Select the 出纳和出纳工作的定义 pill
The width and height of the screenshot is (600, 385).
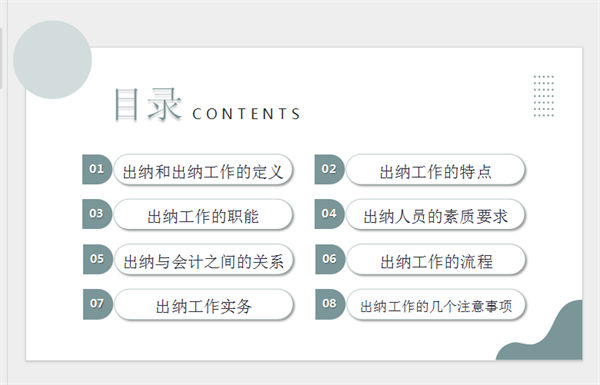203,170
